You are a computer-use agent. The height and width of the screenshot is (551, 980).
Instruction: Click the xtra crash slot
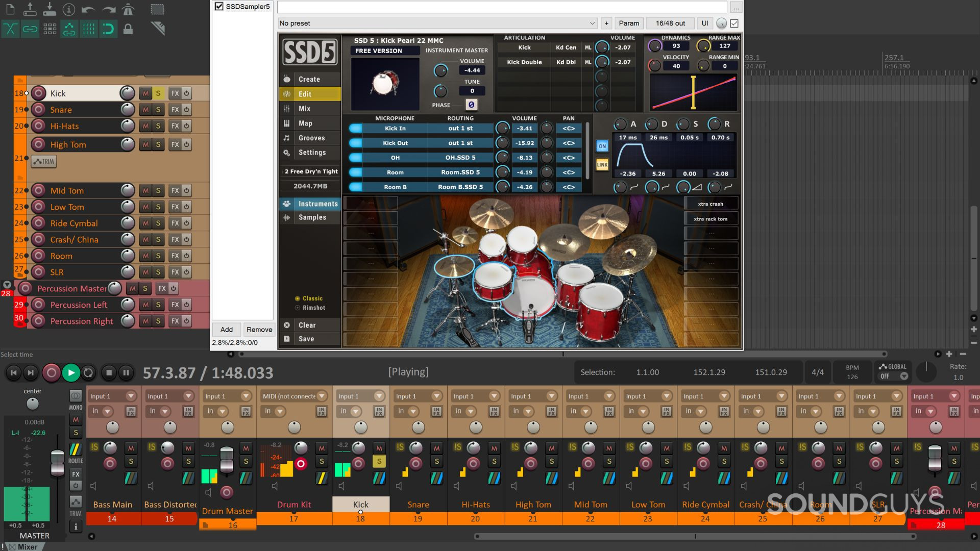coord(710,204)
